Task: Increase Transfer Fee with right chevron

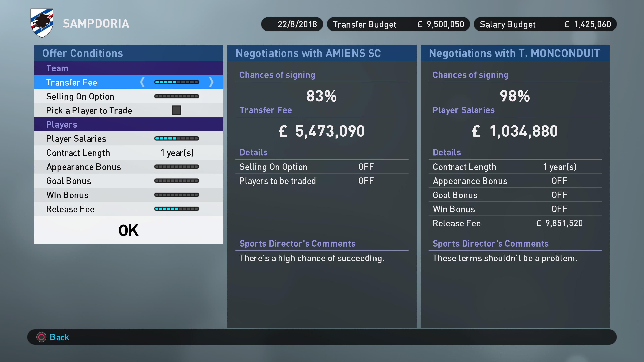Action: (211, 82)
